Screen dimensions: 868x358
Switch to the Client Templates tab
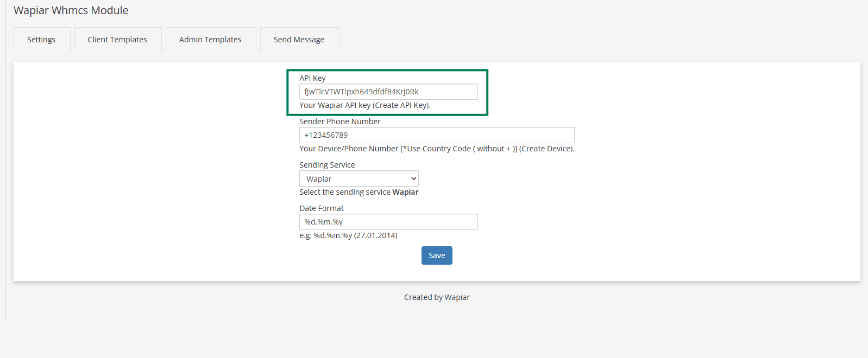tap(117, 40)
